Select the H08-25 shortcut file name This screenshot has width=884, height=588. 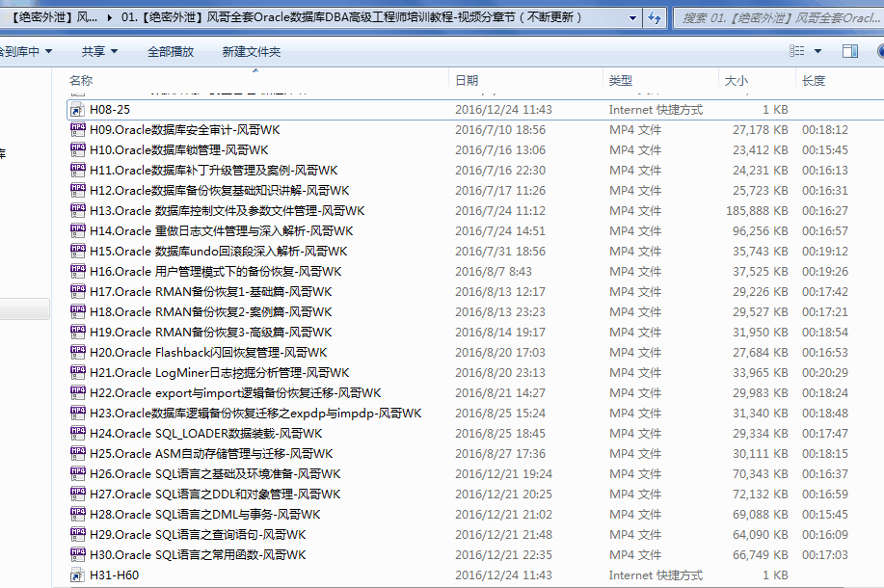[x=110, y=110]
